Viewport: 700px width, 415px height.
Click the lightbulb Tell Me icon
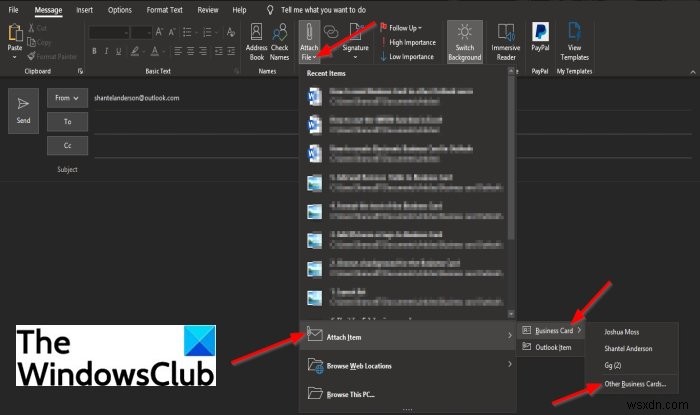[x=270, y=10]
